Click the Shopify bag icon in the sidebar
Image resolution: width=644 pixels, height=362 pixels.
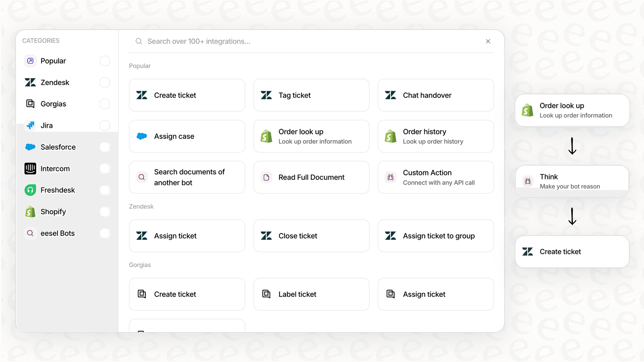(30, 211)
